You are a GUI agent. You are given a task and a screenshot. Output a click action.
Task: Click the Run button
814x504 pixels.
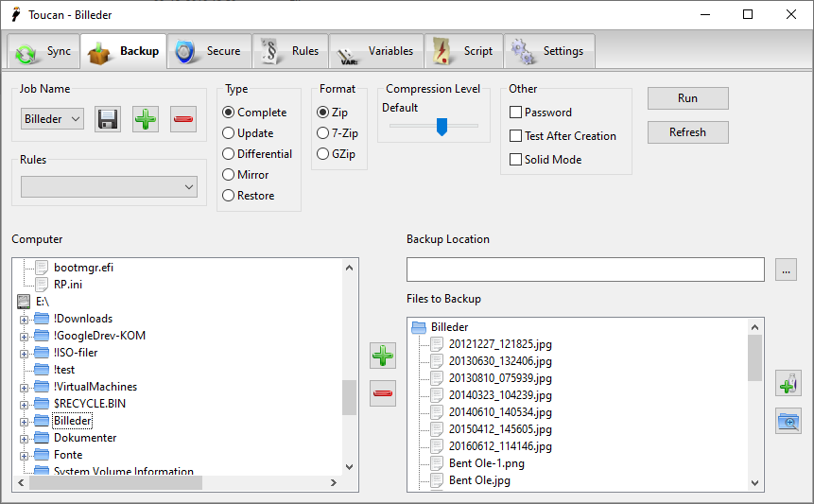pos(687,98)
